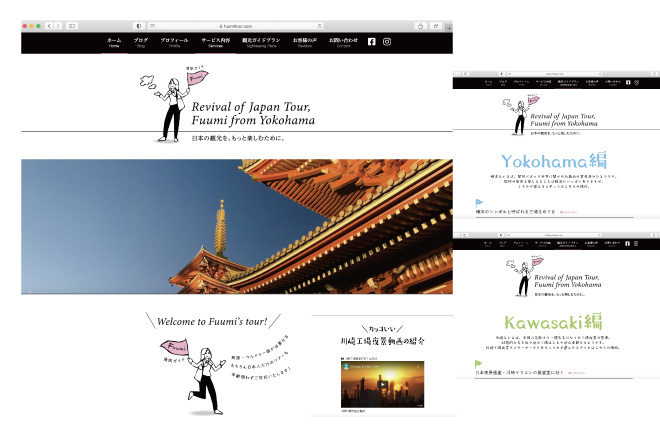Open the Home (ホーム) menu item
Viewport: 660px width, 440px height.
pos(114,42)
